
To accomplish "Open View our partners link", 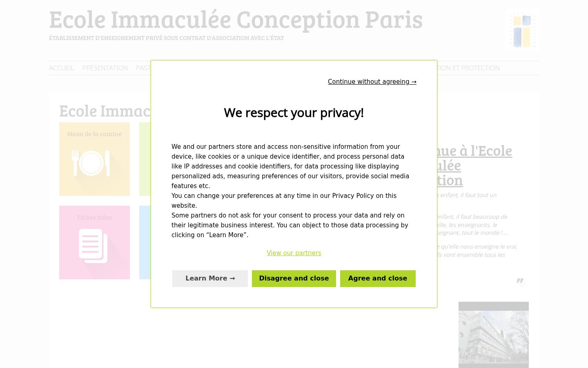I will point(294,253).
